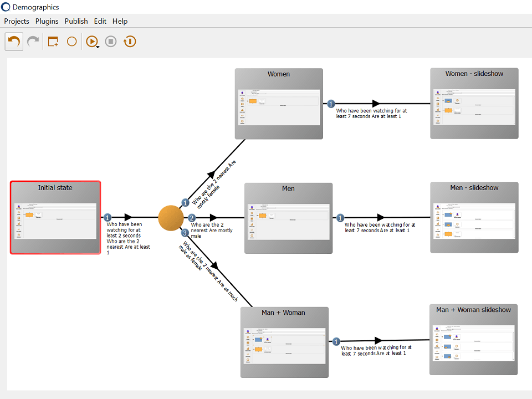532x399 pixels.
Task: Open the Publish menu
Action: click(76, 21)
